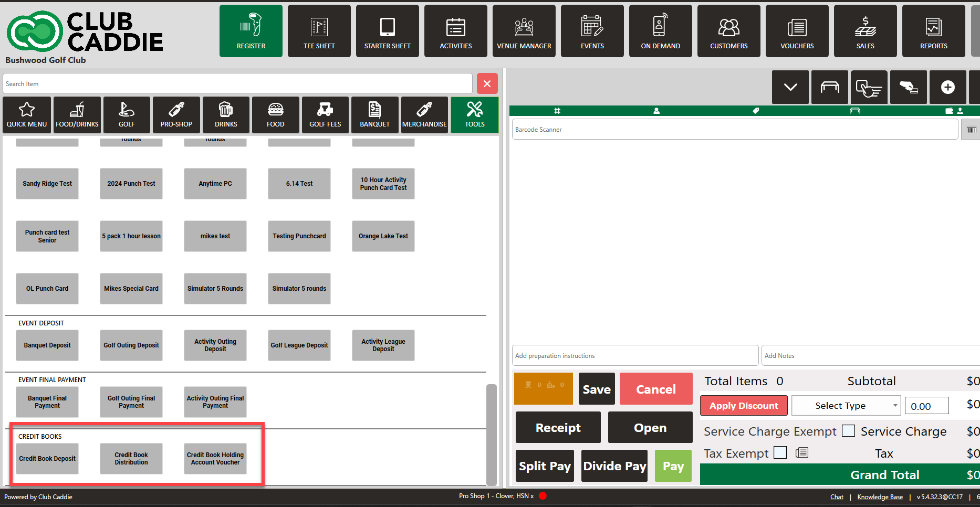
Task: Click the barcode scanner icon button
Action: point(971,130)
